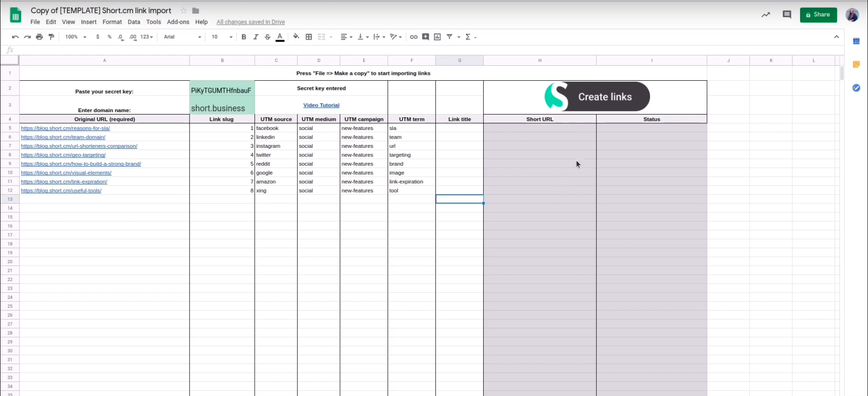Star the document
Viewport: 868px width, 396px height.
(184, 10)
